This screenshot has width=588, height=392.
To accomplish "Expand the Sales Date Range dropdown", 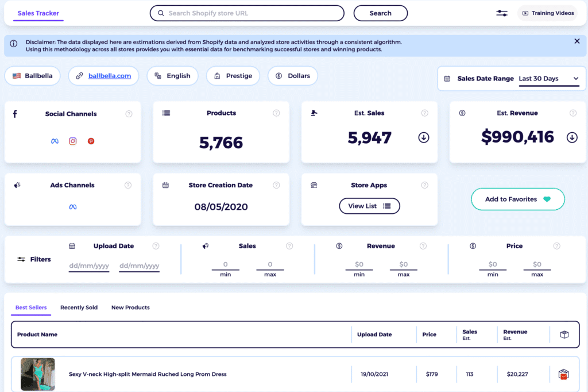I will tap(550, 78).
